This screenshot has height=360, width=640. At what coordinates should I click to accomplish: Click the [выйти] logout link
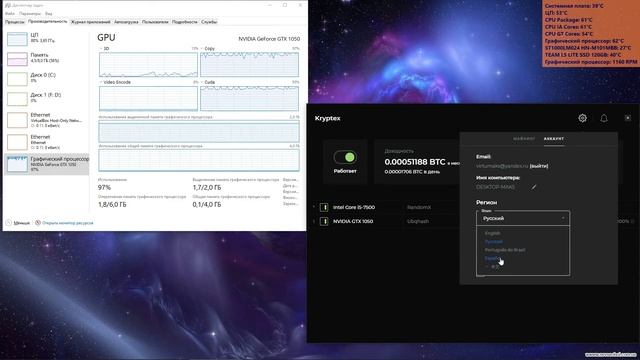coord(539,166)
